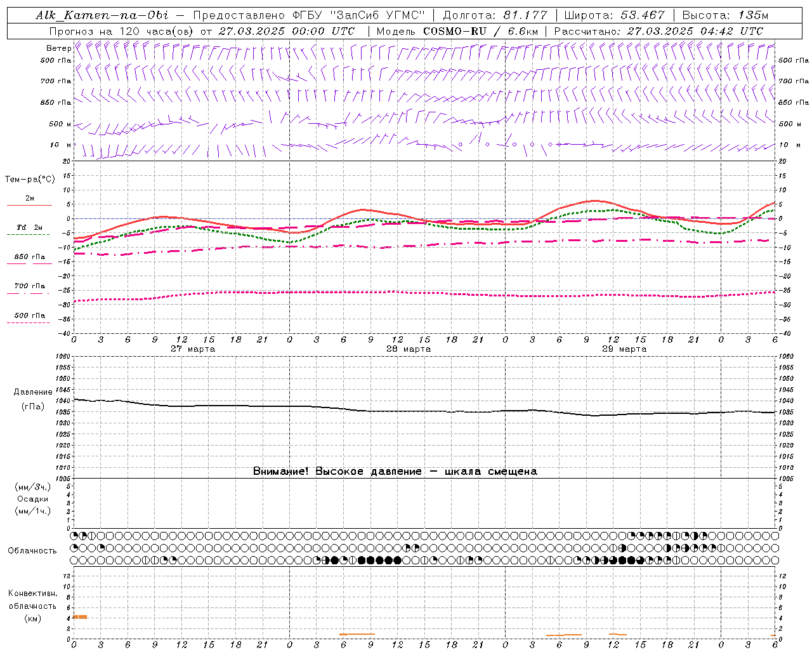Click the Облачность row label

(x=32, y=551)
